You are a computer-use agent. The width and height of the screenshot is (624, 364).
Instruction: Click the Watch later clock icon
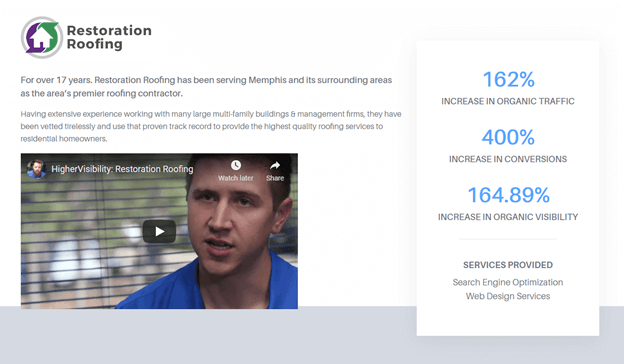click(236, 165)
